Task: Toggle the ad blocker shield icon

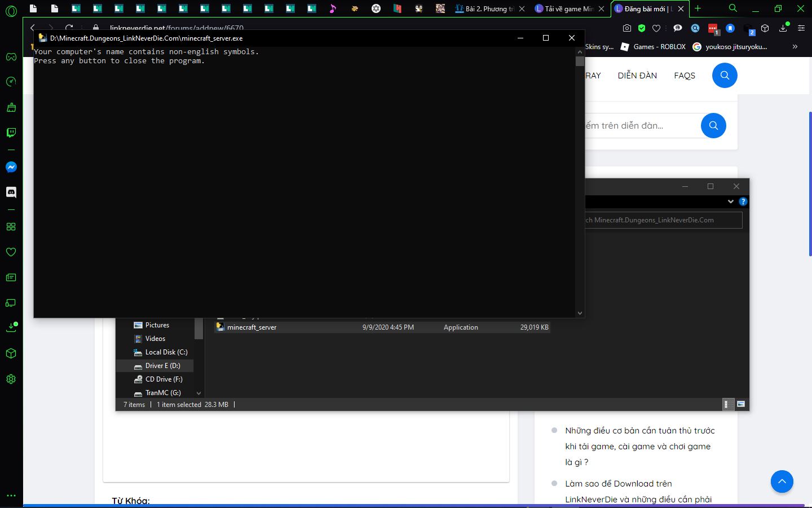Action: pos(642,28)
